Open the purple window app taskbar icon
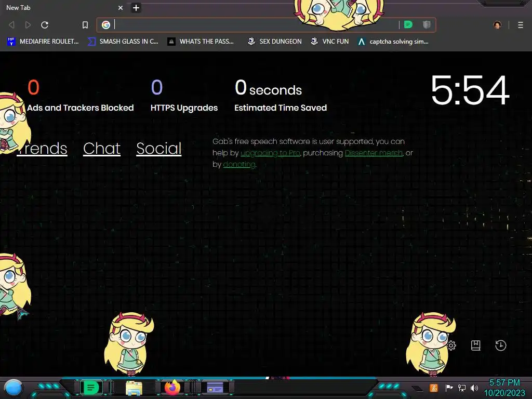Image resolution: width=532 pixels, height=399 pixels. click(x=215, y=388)
